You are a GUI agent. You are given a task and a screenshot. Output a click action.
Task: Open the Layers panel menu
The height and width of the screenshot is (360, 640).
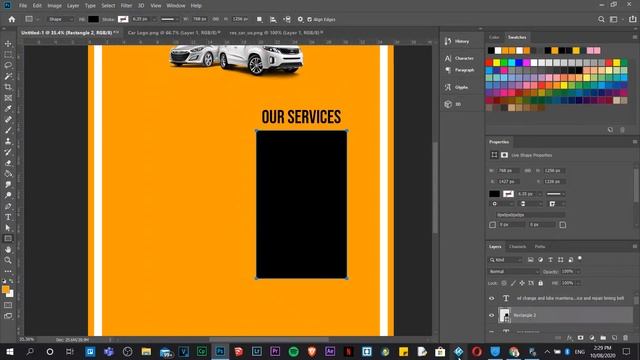635,247
